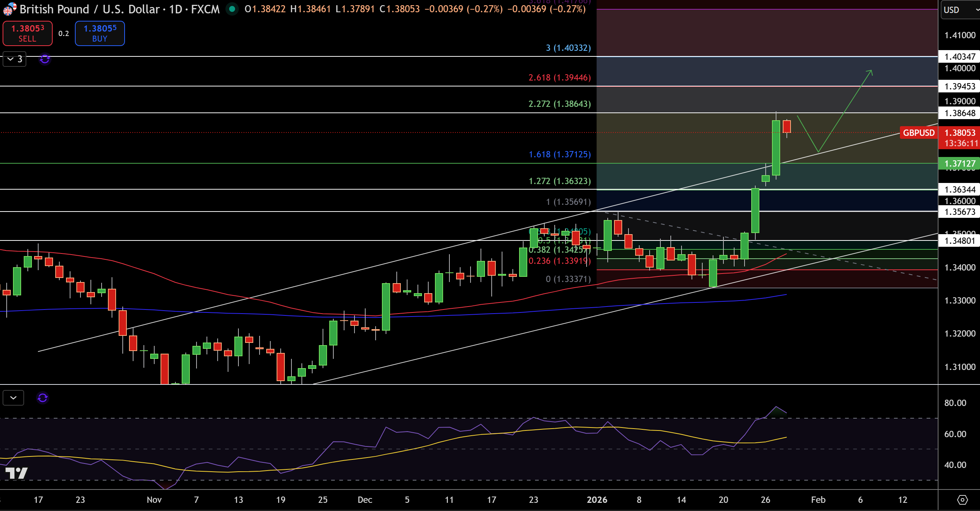Collapse the RSI pane legend chevron
Viewport: 980px width, 511px height.
point(13,397)
